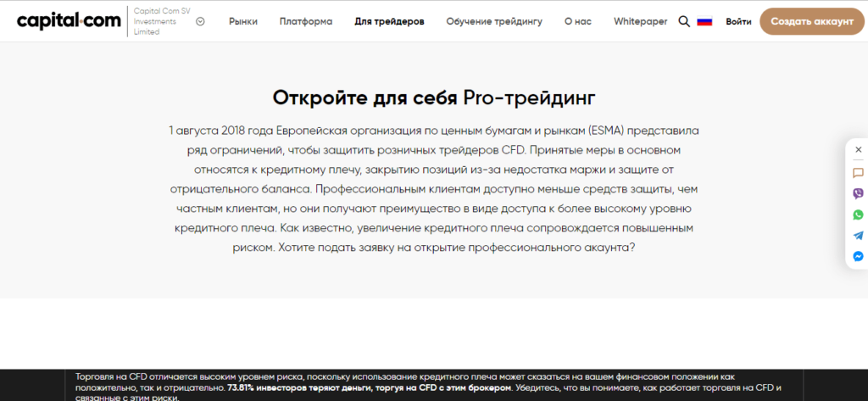
Task: Open the Рынки menu
Action: click(x=243, y=21)
